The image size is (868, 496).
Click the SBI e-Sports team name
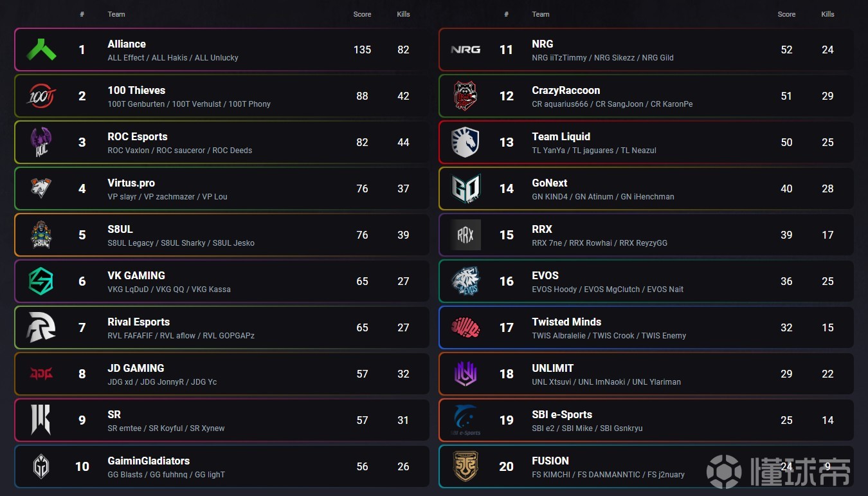[x=562, y=414]
